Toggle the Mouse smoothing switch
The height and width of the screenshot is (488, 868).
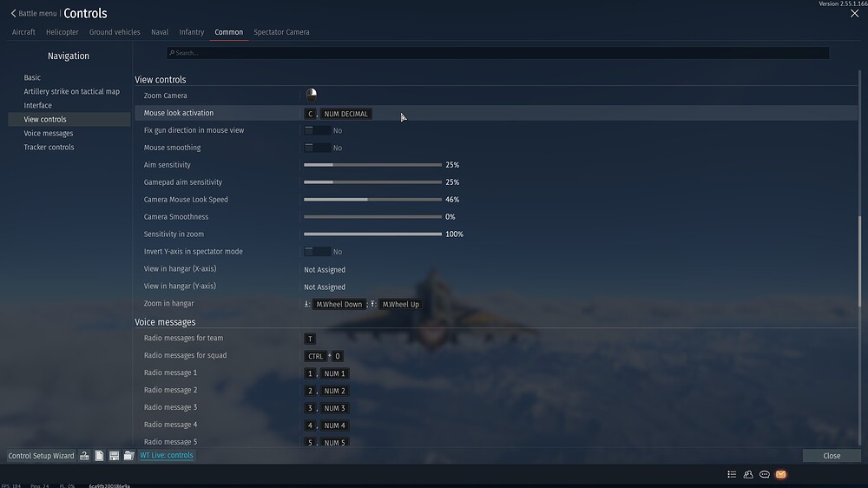317,148
